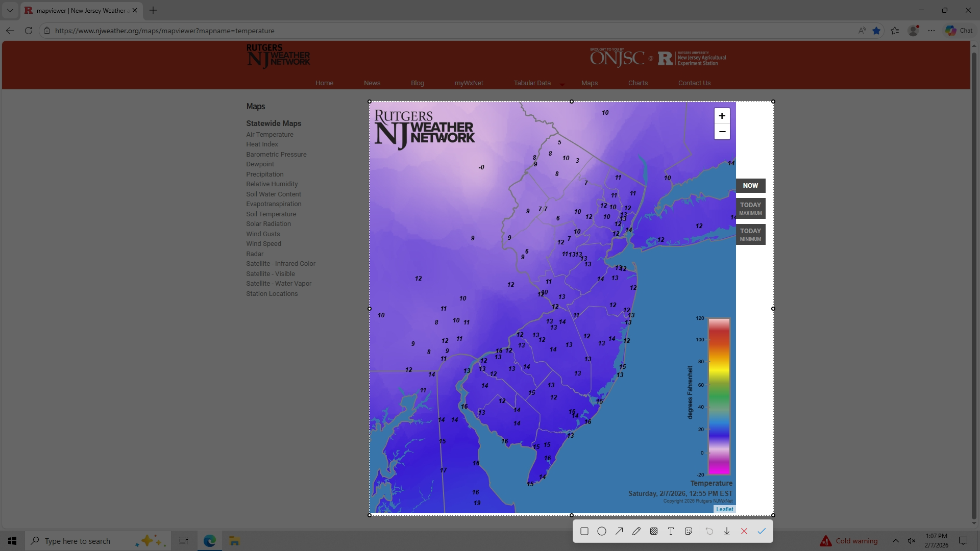Screen dimensions: 980x551
Task: Select the text annotation tool
Action: 671,531
